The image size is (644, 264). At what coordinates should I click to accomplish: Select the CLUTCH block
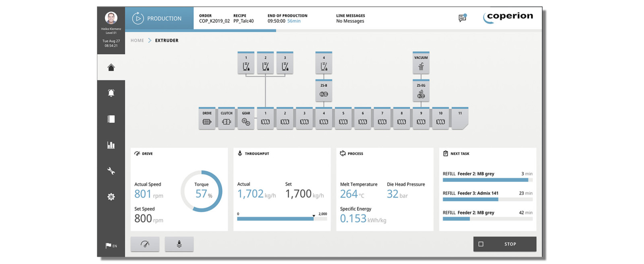(x=226, y=119)
